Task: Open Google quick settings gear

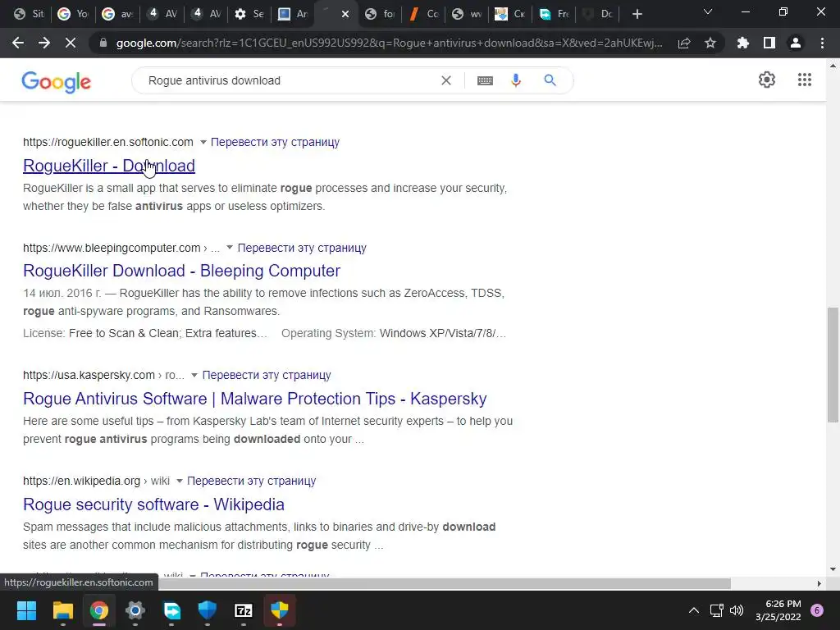Action: tap(767, 80)
